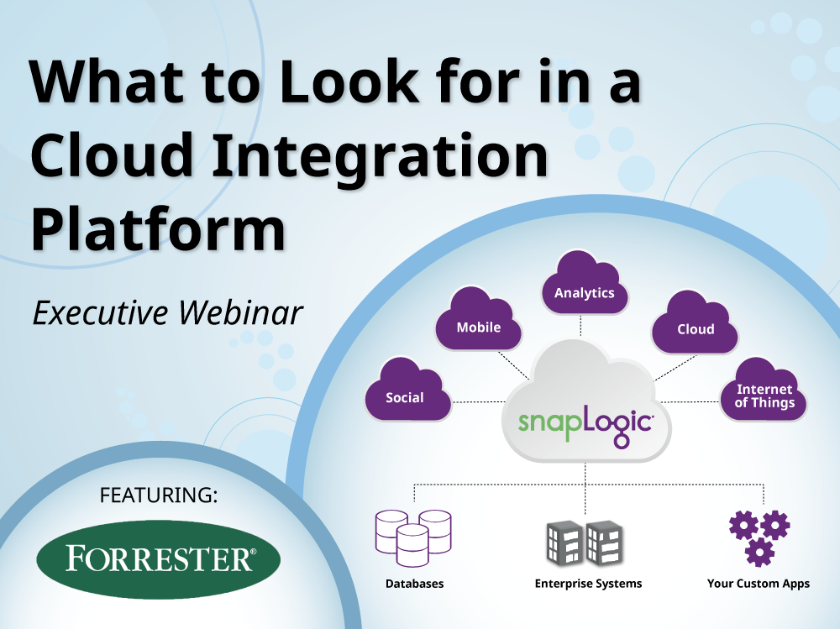Click the "Enterprise Systems" label text
Viewport: 840px width, 629px height.
588,584
